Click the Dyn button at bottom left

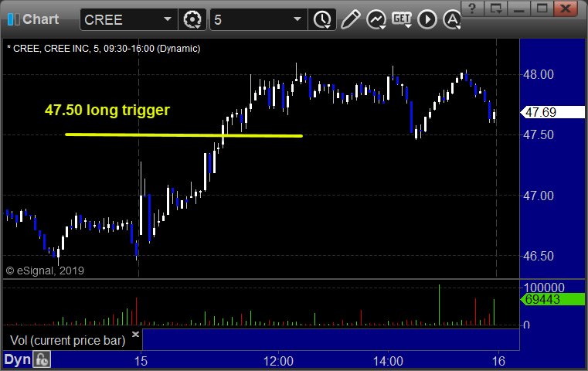(17, 359)
